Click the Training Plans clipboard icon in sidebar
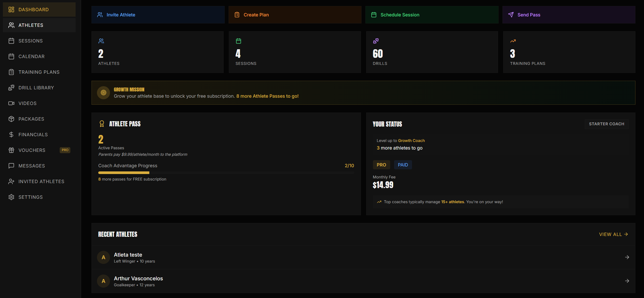 (x=11, y=72)
